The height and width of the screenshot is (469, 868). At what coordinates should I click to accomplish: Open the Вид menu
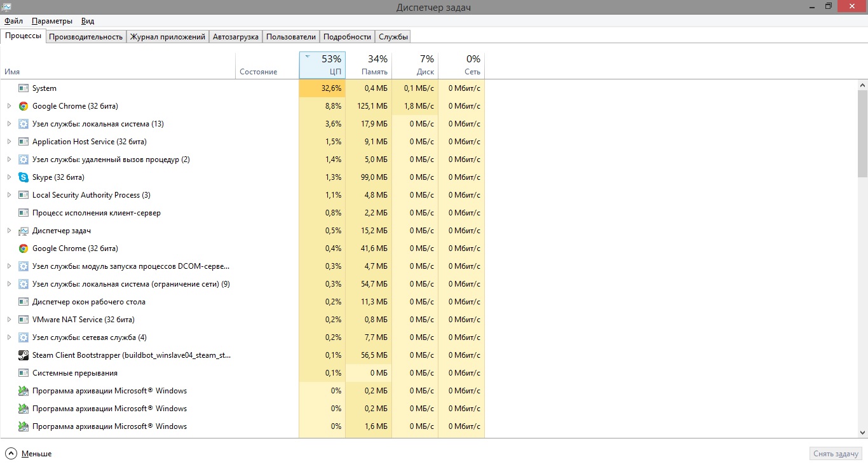point(88,21)
